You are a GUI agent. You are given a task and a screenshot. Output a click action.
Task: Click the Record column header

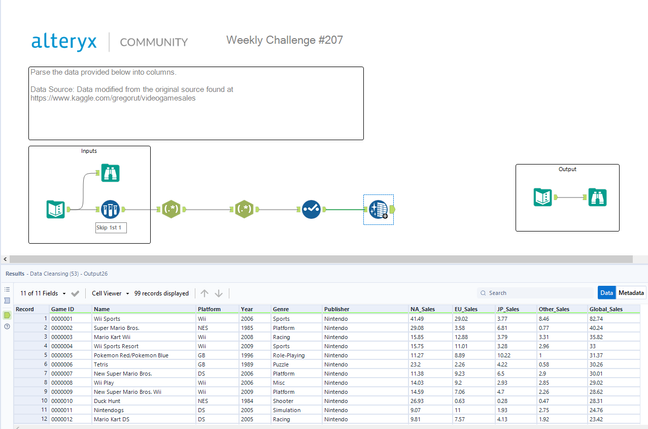point(32,309)
